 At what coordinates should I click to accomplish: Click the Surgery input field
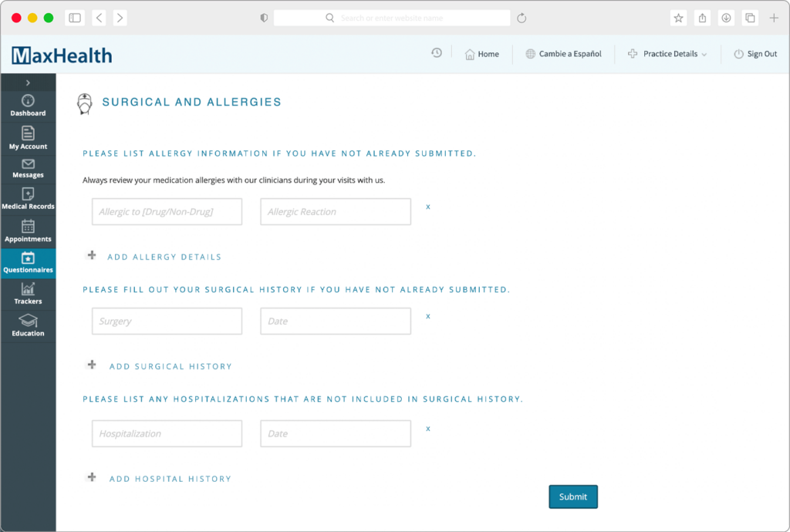[167, 321]
